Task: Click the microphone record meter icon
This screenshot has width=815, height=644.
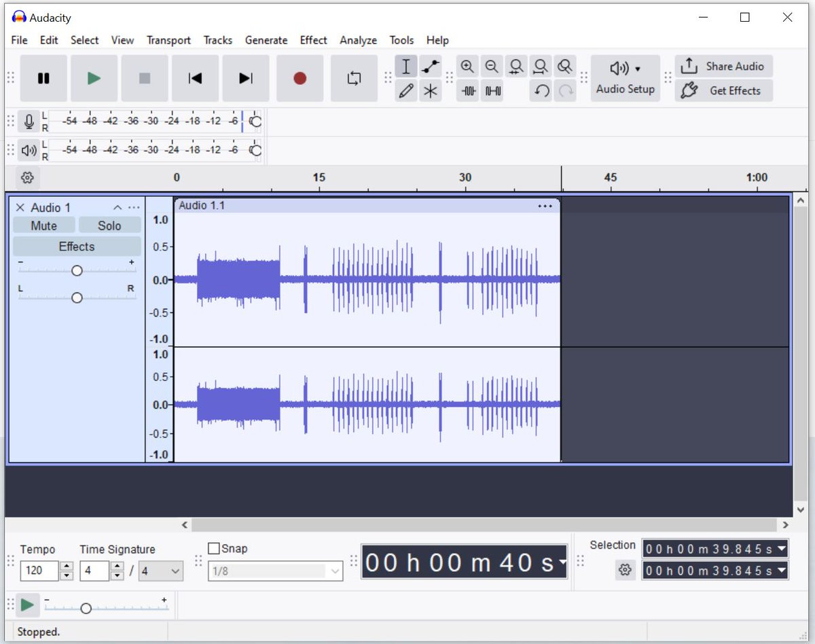Action: [x=29, y=122]
